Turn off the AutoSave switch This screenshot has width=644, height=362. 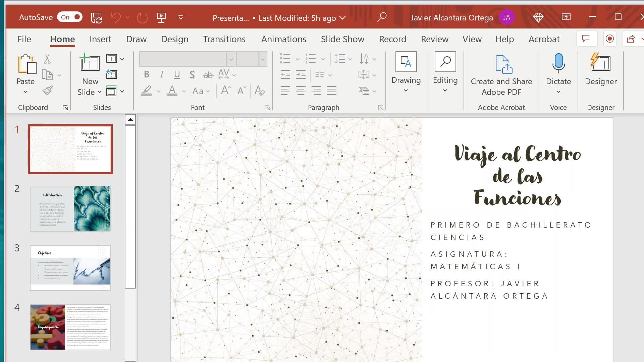coord(70,17)
